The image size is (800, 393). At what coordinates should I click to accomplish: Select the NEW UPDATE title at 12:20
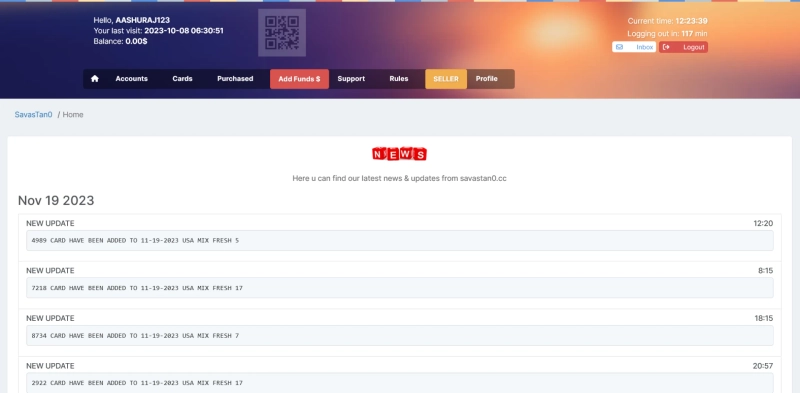pos(50,223)
